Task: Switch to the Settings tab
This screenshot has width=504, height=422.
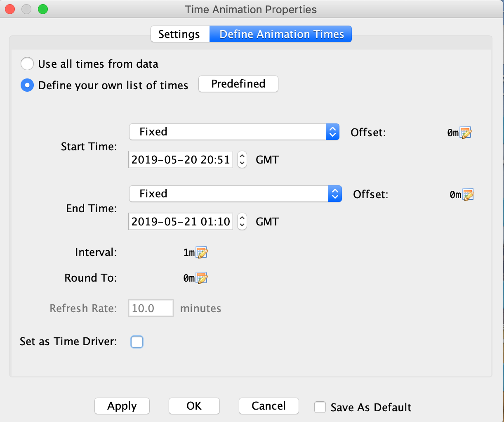Action: pyautogui.click(x=179, y=34)
